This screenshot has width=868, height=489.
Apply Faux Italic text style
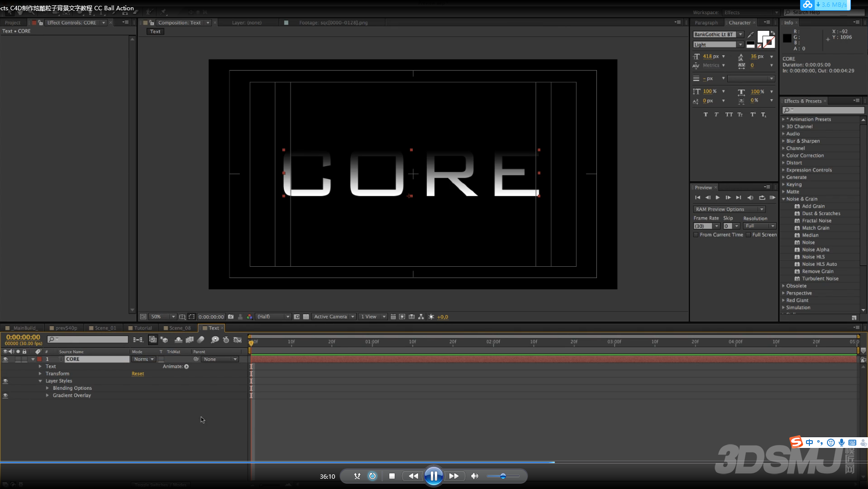point(717,114)
